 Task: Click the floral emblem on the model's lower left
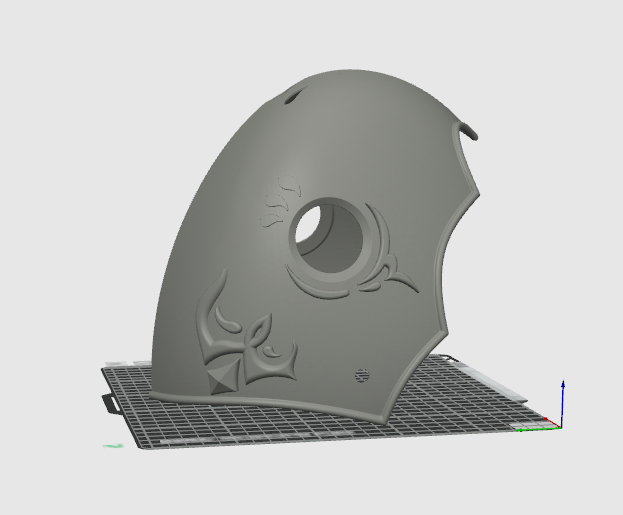[243, 340]
